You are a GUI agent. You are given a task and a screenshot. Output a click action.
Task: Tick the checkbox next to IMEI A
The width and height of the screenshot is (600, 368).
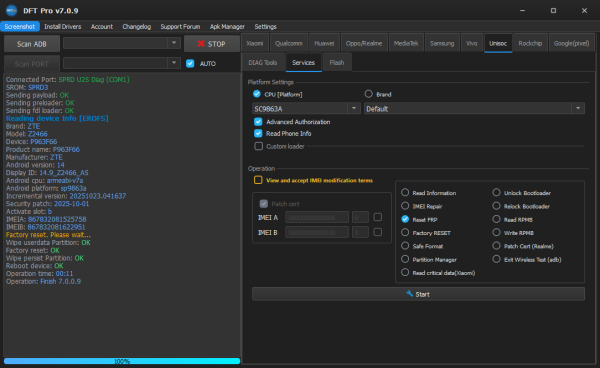pos(378,217)
